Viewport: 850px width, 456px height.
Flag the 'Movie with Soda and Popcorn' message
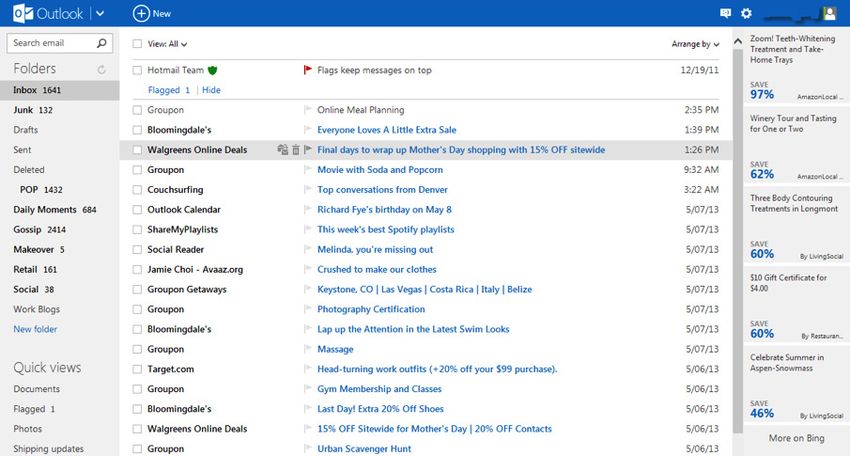pyautogui.click(x=308, y=170)
